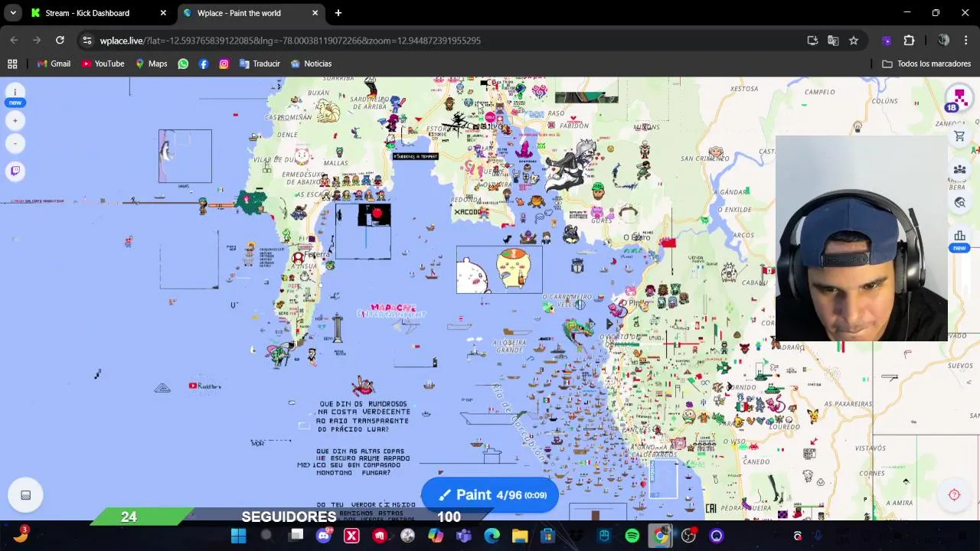Click the install app icon in address bar

812,41
